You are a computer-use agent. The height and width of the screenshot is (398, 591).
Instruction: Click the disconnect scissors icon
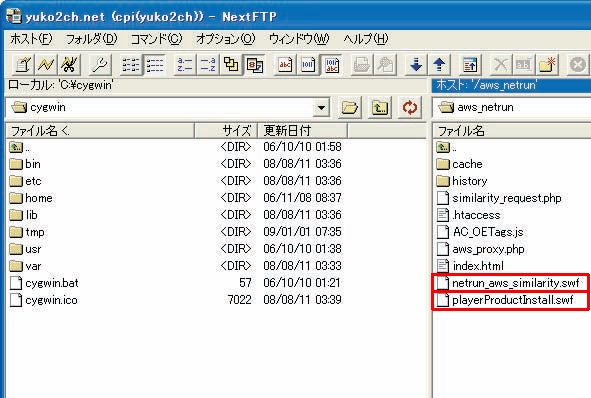click(69, 65)
